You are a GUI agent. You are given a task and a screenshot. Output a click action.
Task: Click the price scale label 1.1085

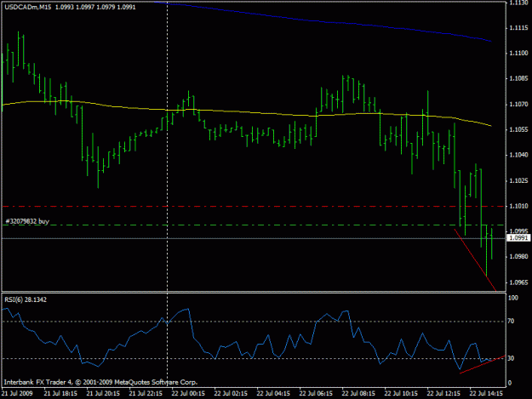tap(518, 78)
